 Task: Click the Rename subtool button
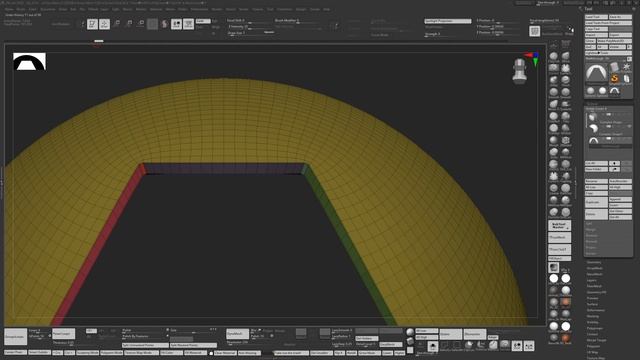pos(596,181)
